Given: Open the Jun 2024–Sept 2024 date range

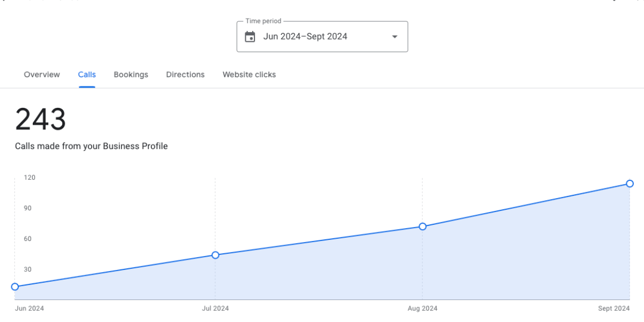Looking at the screenshot, I should coord(305,36).
